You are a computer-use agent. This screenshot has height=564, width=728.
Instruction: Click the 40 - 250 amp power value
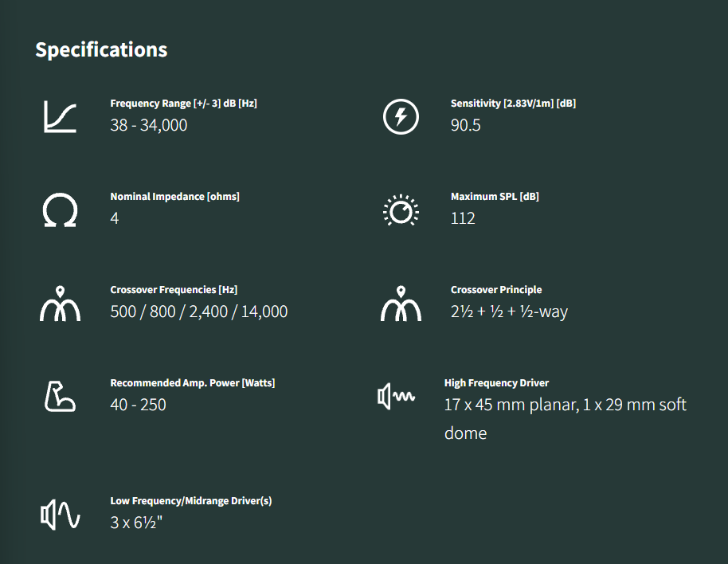(138, 405)
